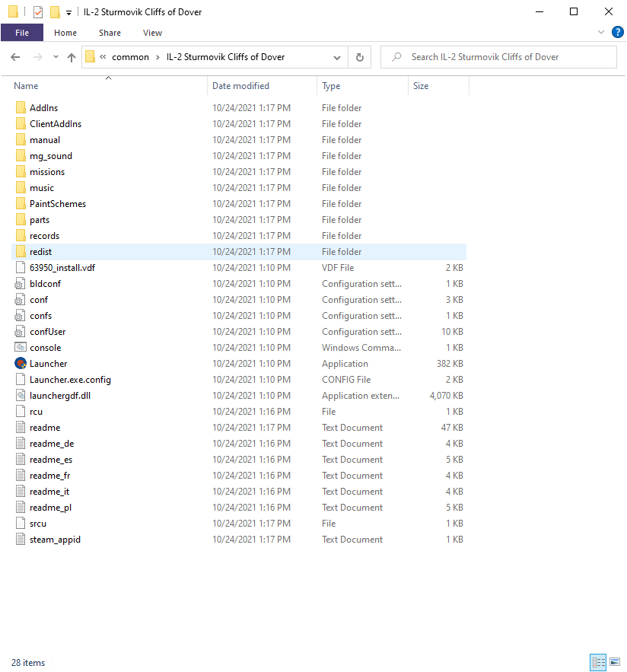Select the readme_fr file name
Image resolution: width=627 pixels, height=672 pixels.
pos(49,476)
